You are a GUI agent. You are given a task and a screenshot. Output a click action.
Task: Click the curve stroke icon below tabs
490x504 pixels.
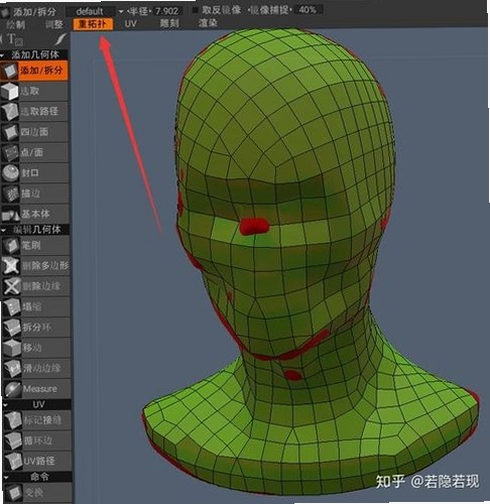[60, 39]
